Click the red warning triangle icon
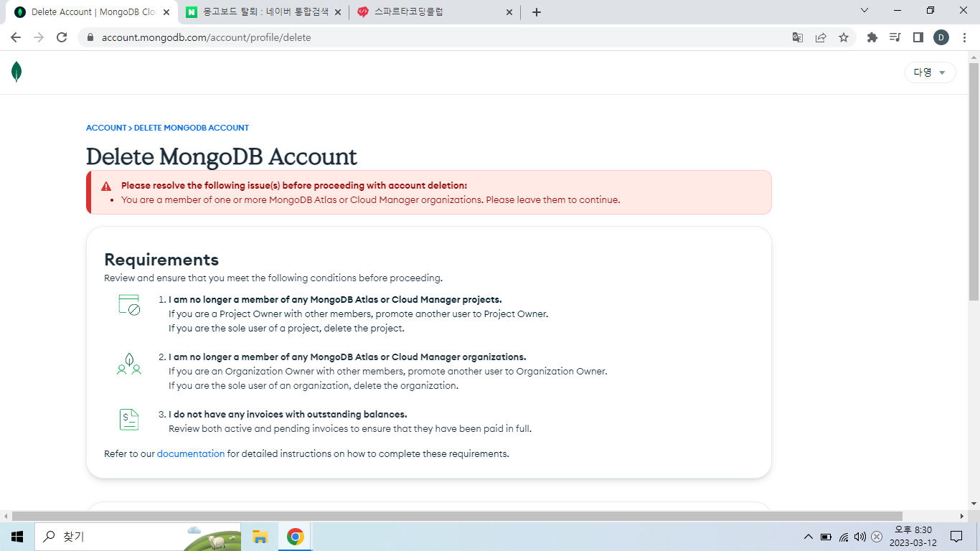The height and width of the screenshot is (551, 980). coord(106,186)
